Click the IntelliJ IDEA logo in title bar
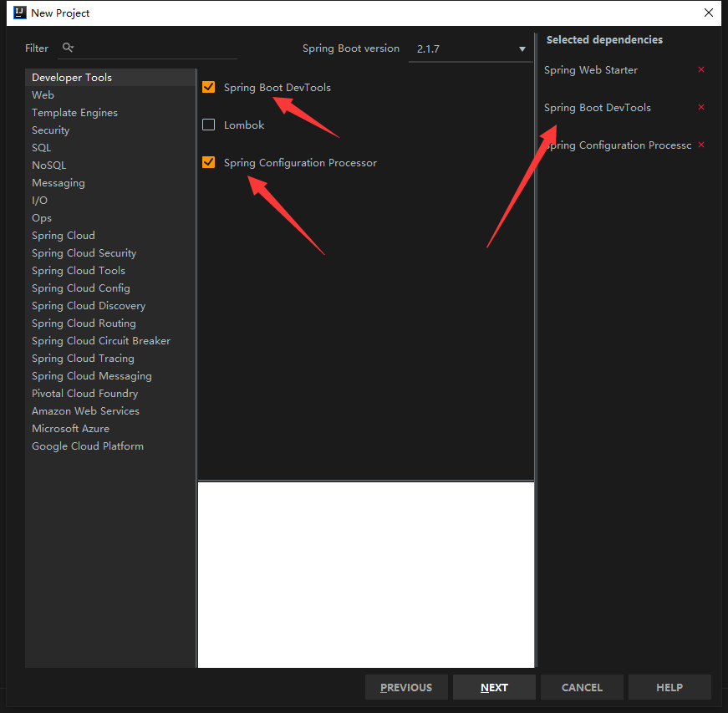Viewport: 728px width, 713px height. pyautogui.click(x=19, y=13)
